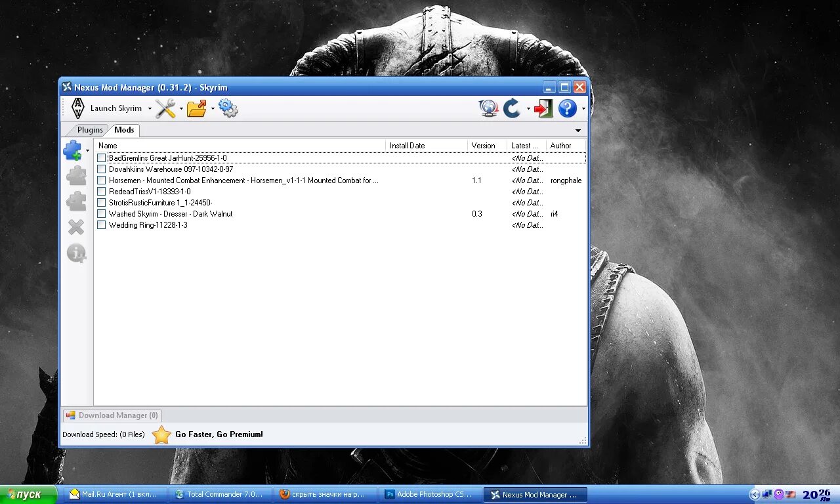Click the deactivate mod grey puzzle icon

click(76, 201)
